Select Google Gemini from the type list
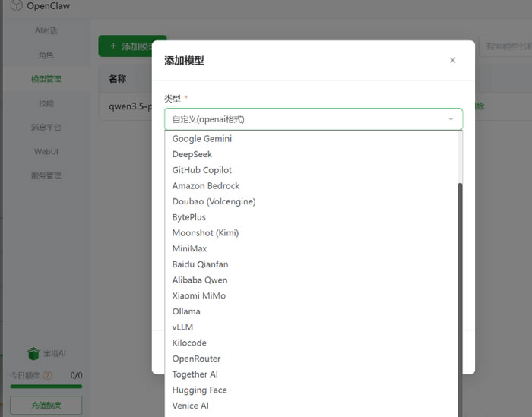The width and height of the screenshot is (532, 417). tap(202, 139)
